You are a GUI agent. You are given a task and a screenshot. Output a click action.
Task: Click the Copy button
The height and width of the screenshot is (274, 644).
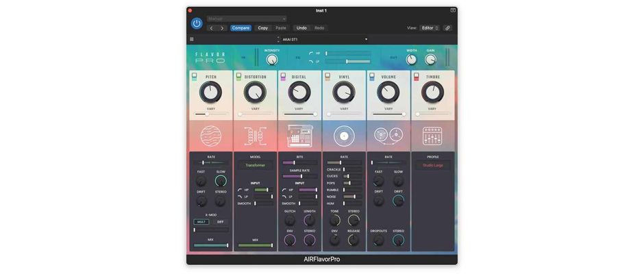tap(263, 28)
